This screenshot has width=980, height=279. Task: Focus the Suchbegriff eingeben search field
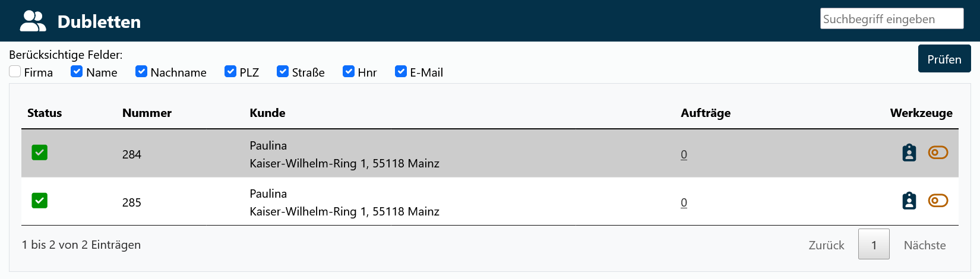click(x=892, y=19)
